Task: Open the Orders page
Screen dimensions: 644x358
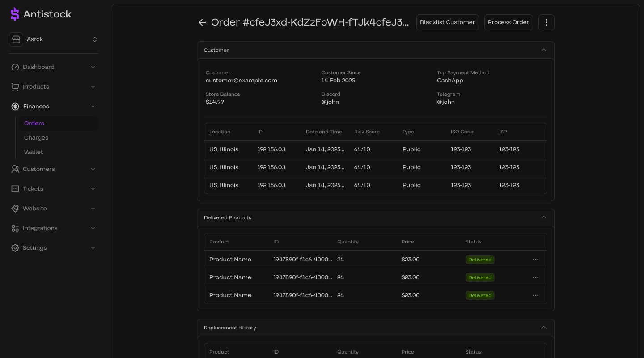Action: [58, 124]
